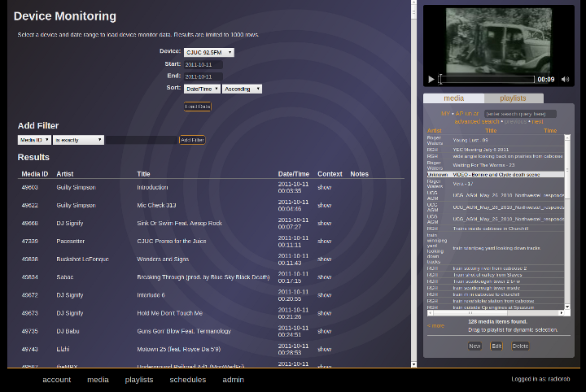Image resolution: width=586 pixels, height=392 pixels.
Task: Open the 'is exactly' filter operator dropdown
Action: click(x=78, y=140)
